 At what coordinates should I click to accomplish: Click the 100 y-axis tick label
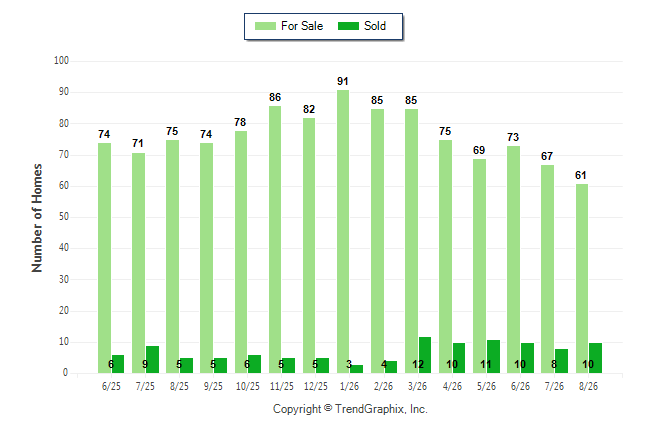coord(61,61)
